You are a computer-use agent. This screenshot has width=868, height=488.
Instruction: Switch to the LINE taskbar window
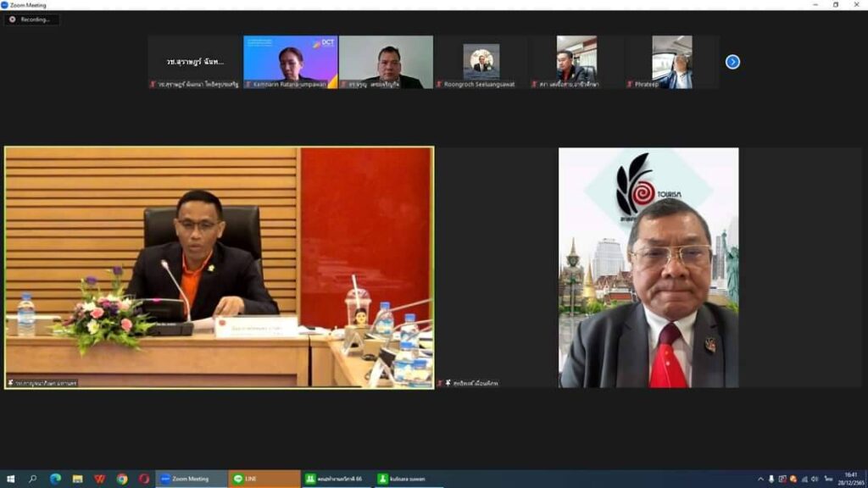(264, 479)
